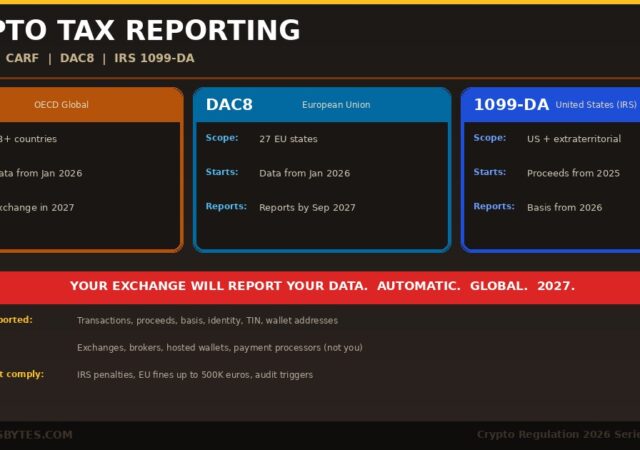The image size is (640, 450).
Task: Select the 'DAC8' label in subtitle line
Action: (77, 58)
